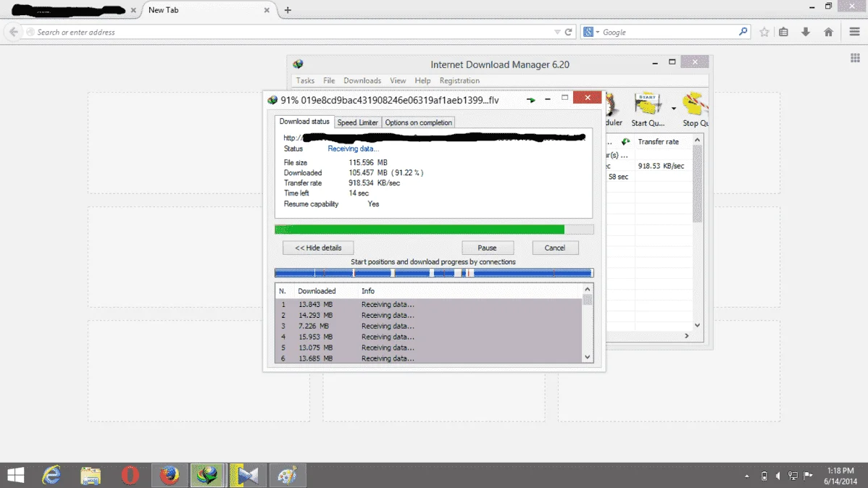Click the browser back arrow button
This screenshot has width=868, height=488.
point(13,32)
